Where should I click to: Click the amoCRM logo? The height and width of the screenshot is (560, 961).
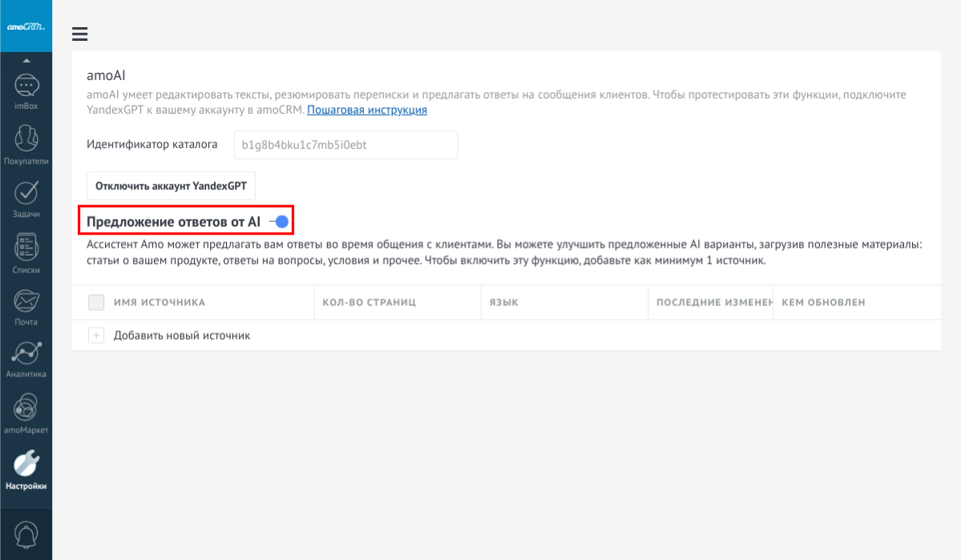click(x=26, y=26)
